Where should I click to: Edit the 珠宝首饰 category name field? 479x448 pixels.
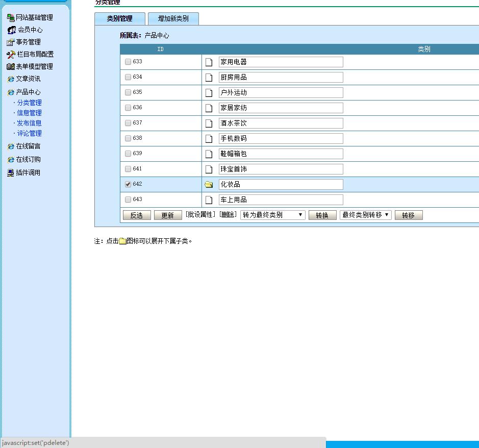point(281,169)
